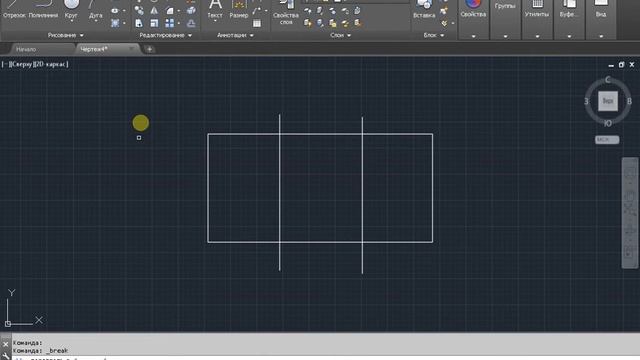Select the left vertical line in drawing
The width and height of the screenshot is (640, 360).
[x=280, y=192]
